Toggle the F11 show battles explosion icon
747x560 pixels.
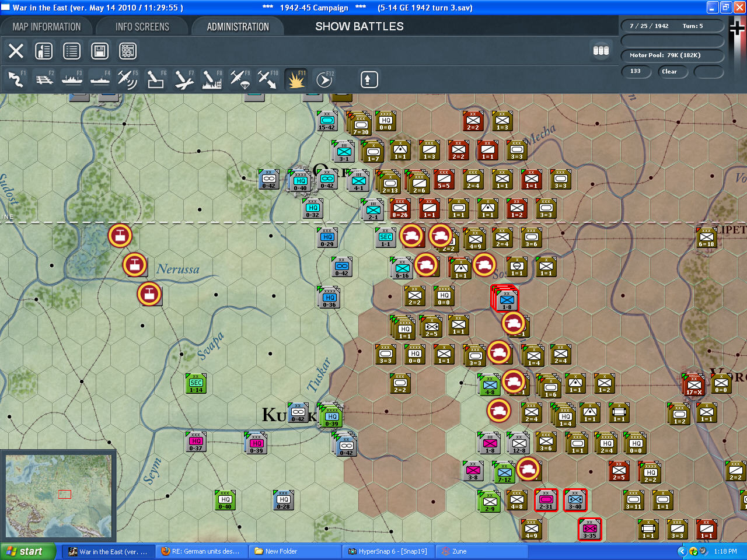[x=296, y=79]
